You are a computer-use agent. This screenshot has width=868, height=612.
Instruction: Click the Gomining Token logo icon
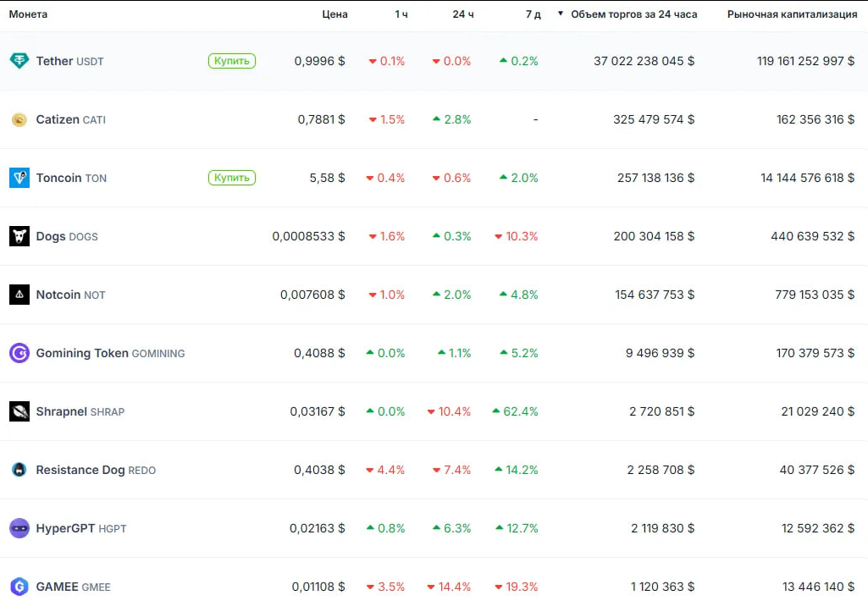(19, 353)
